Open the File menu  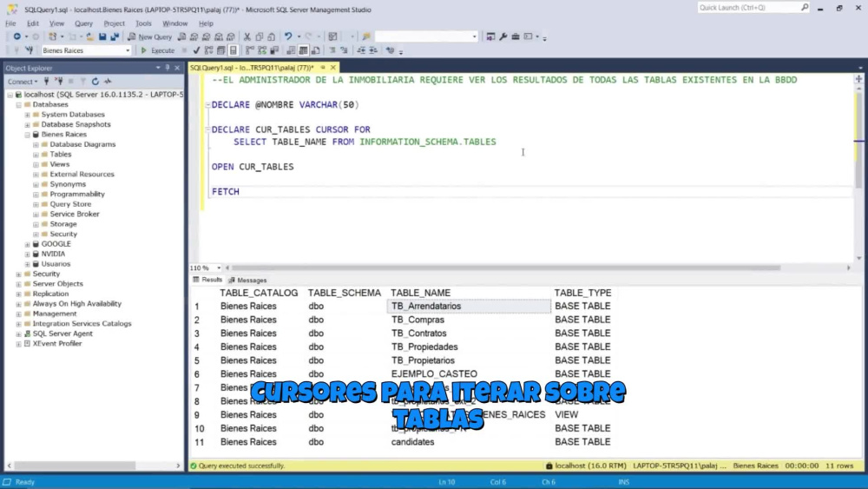coord(10,23)
